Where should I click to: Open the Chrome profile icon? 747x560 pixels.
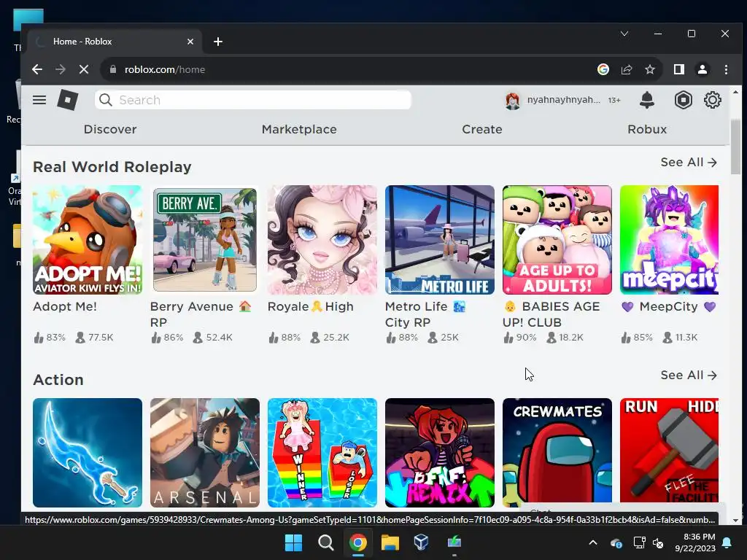click(x=703, y=69)
